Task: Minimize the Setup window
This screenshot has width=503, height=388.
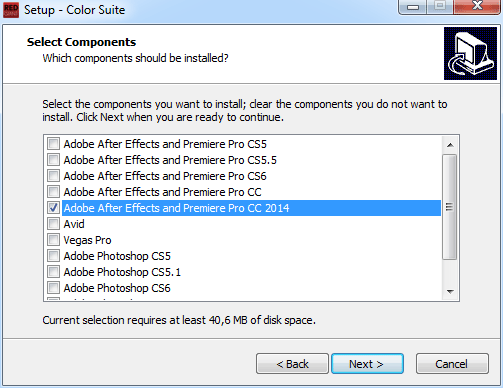Action: [413, 7]
